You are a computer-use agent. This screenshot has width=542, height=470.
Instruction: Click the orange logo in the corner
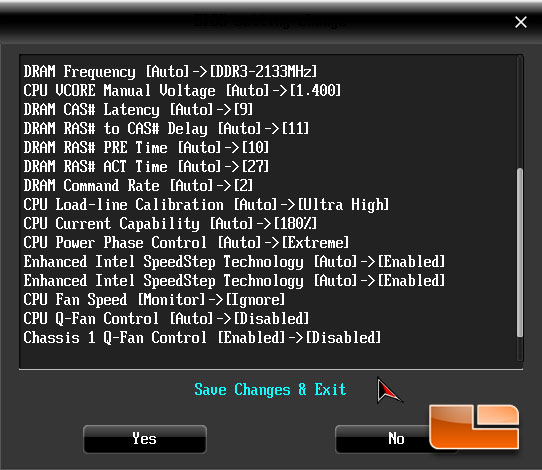[x=474, y=427]
